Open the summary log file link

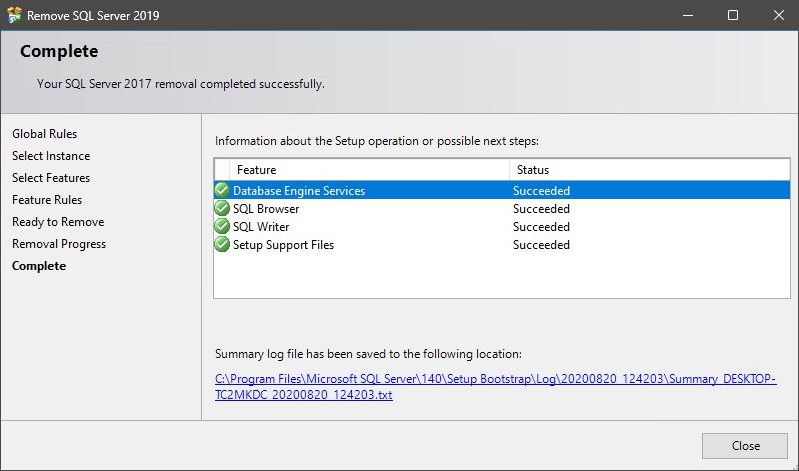(x=495, y=386)
